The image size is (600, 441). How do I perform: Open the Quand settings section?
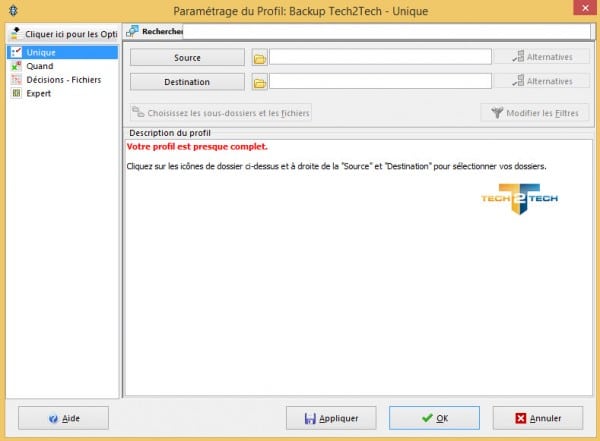(x=40, y=66)
